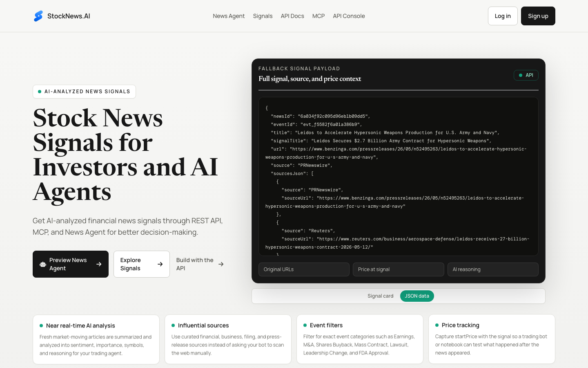Screen dimensions: 588x368
Task: Click the green API badge
Action: click(x=526, y=75)
